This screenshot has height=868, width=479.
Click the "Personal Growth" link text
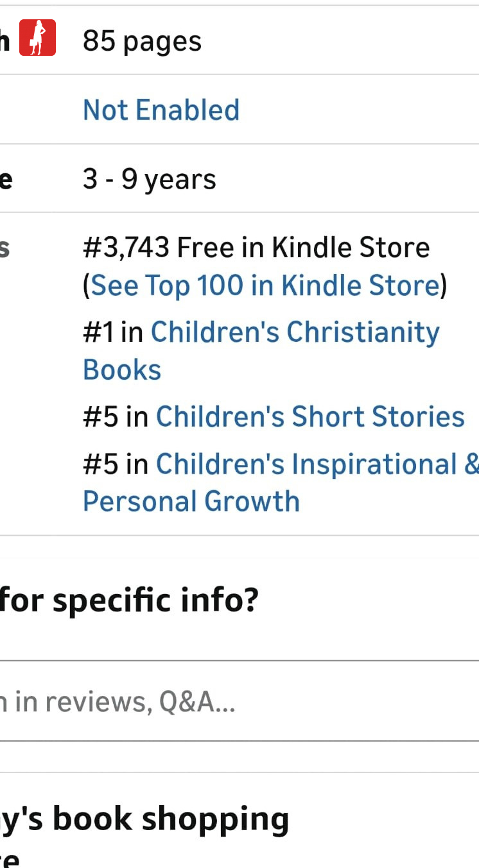(191, 502)
